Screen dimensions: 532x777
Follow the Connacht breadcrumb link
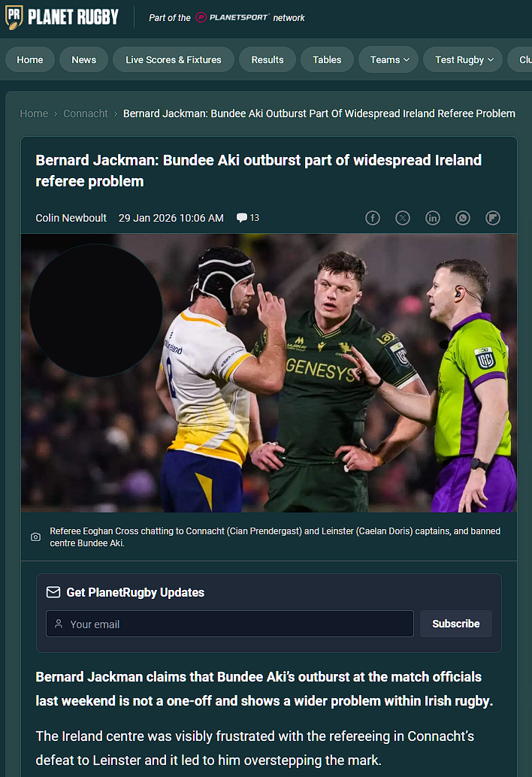[86, 113]
